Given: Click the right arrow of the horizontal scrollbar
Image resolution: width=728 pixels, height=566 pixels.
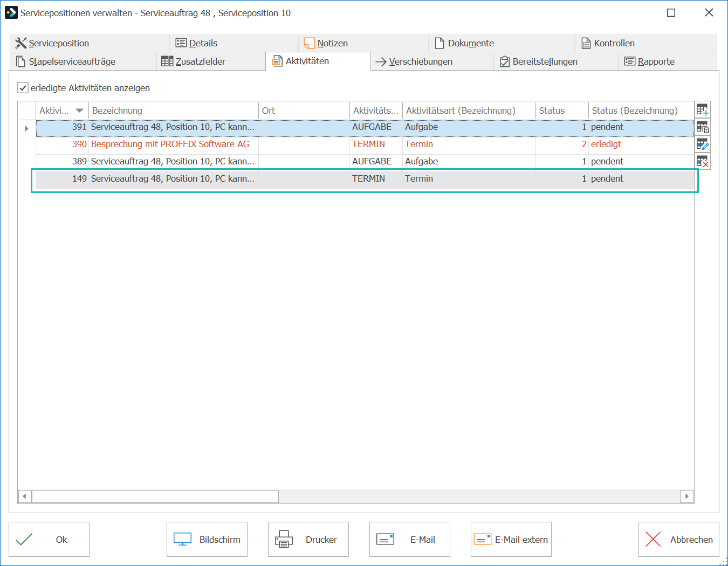Looking at the screenshot, I should (x=686, y=496).
